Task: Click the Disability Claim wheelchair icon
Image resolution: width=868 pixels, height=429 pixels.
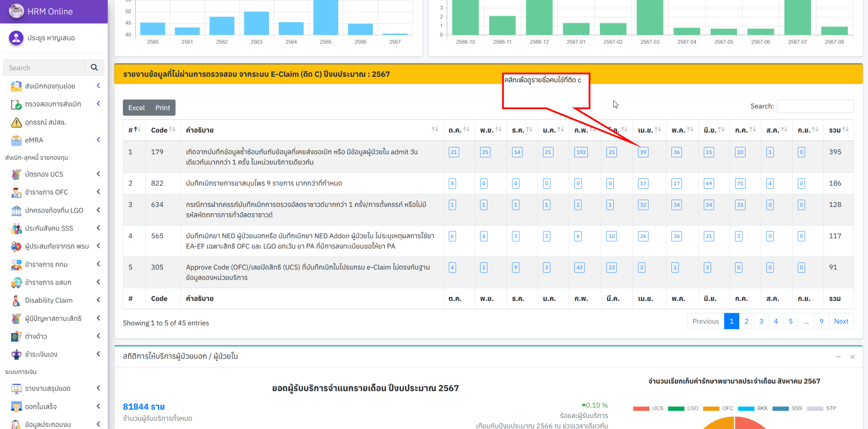Action: click(16, 301)
